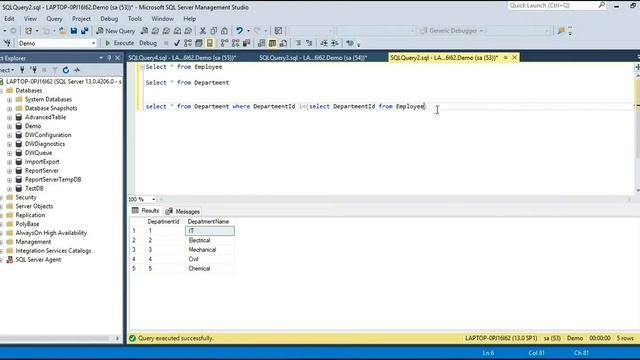
Task: Expand the DWConfiguration database
Action: [9, 135]
